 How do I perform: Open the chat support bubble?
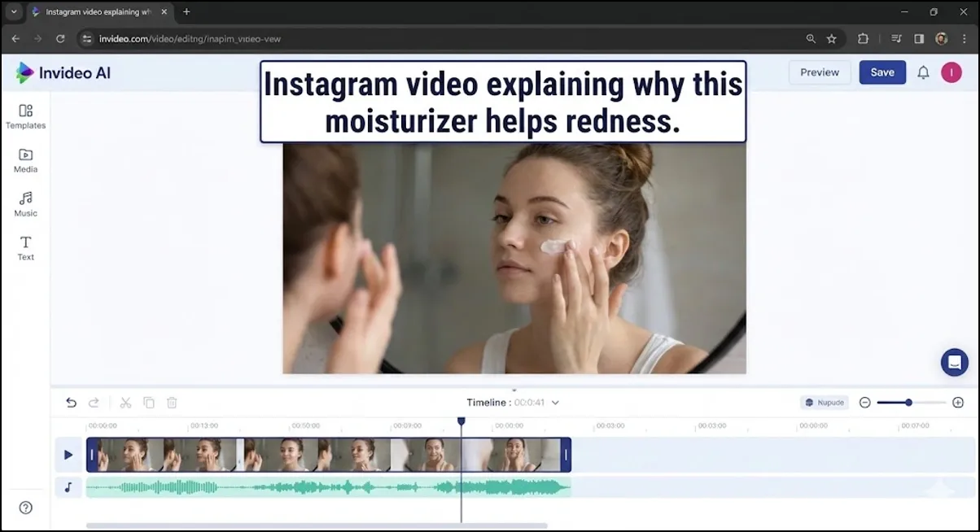click(954, 362)
